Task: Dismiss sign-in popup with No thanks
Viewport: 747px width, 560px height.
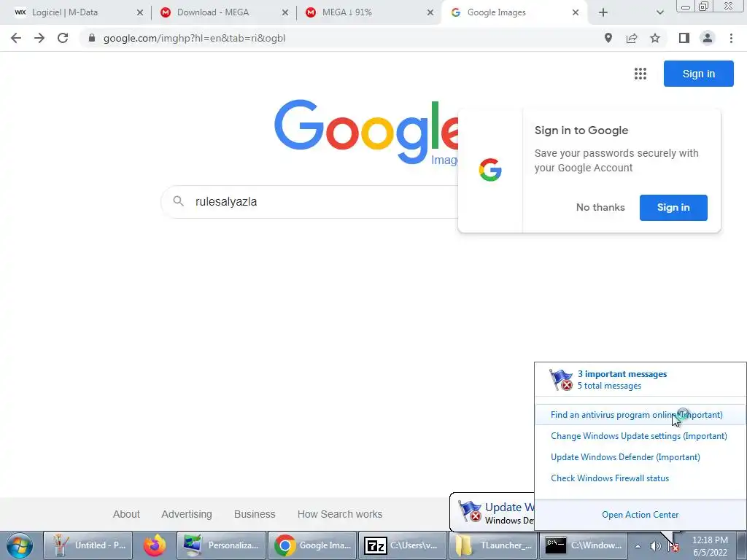Action: 600,207
